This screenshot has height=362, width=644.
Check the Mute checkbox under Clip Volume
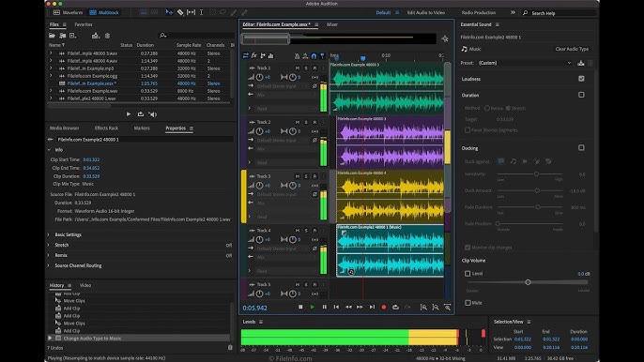(468, 303)
